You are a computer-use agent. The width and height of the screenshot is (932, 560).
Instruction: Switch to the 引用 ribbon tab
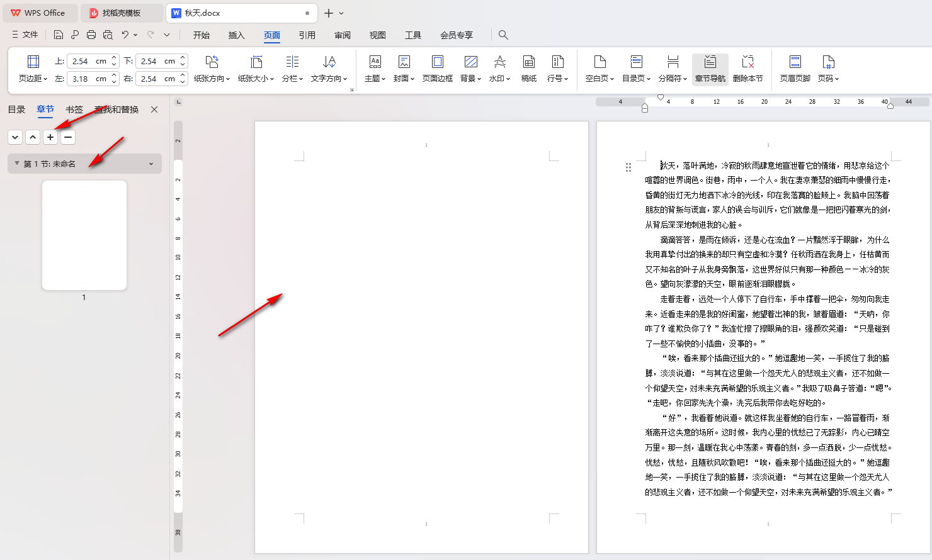pyautogui.click(x=307, y=35)
